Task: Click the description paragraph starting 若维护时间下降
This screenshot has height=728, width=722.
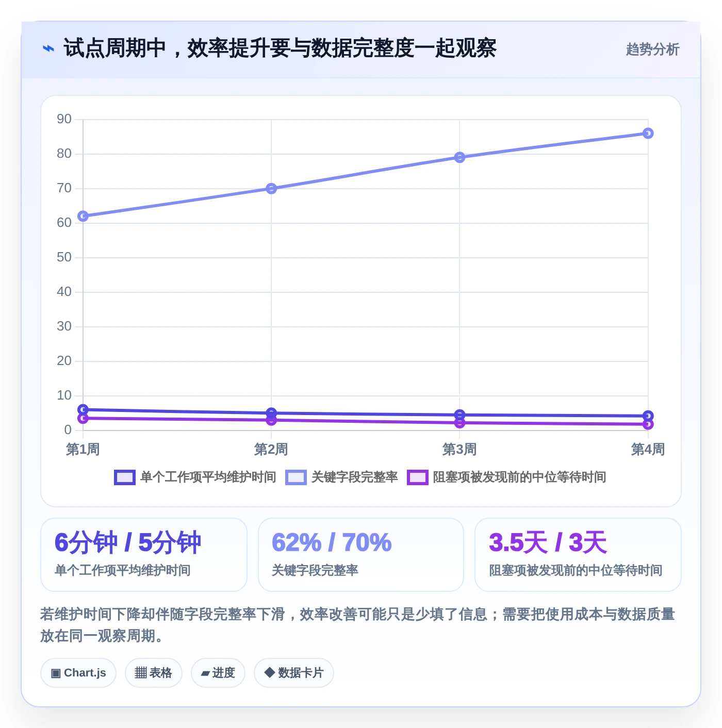Action: tap(358, 625)
